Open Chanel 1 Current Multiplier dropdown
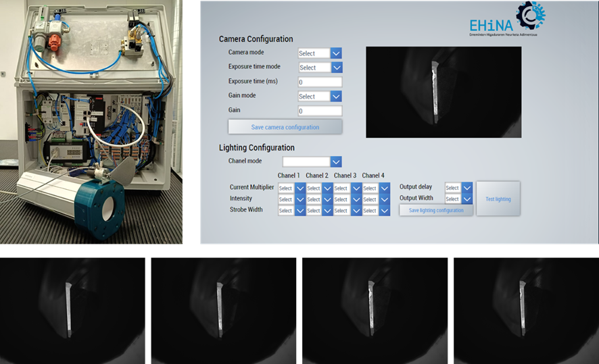Image resolution: width=599 pixels, height=364 pixels. click(291, 188)
